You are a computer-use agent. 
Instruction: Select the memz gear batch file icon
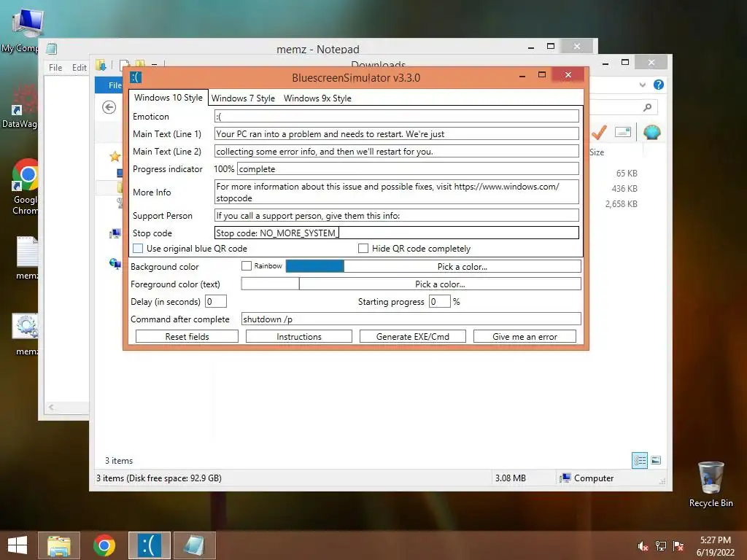[26, 333]
